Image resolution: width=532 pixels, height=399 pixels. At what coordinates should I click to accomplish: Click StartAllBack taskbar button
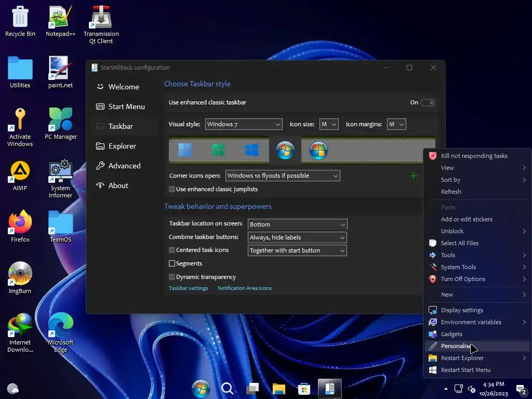[x=330, y=389]
